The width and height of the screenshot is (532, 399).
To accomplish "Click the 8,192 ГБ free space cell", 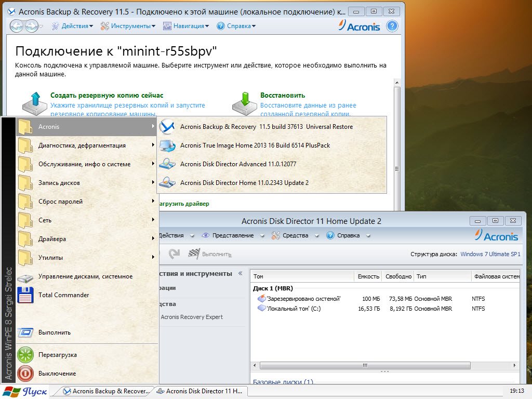I will coord(401,309).
